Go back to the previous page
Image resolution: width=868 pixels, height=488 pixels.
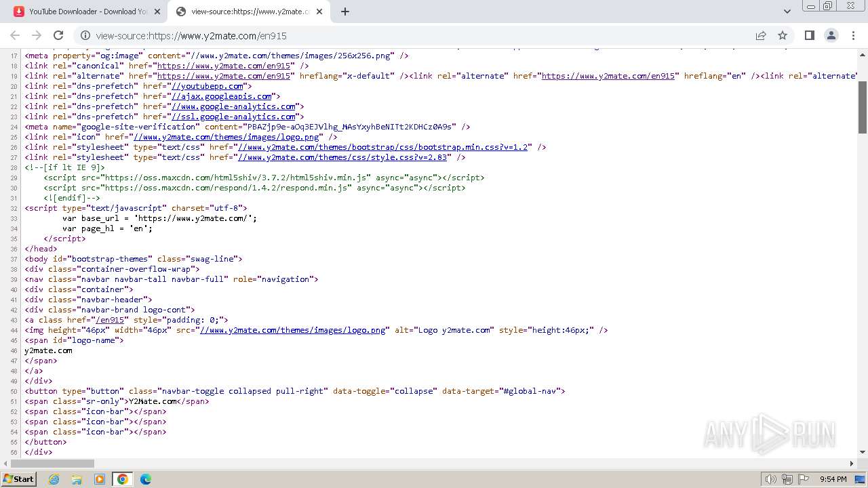15,35
